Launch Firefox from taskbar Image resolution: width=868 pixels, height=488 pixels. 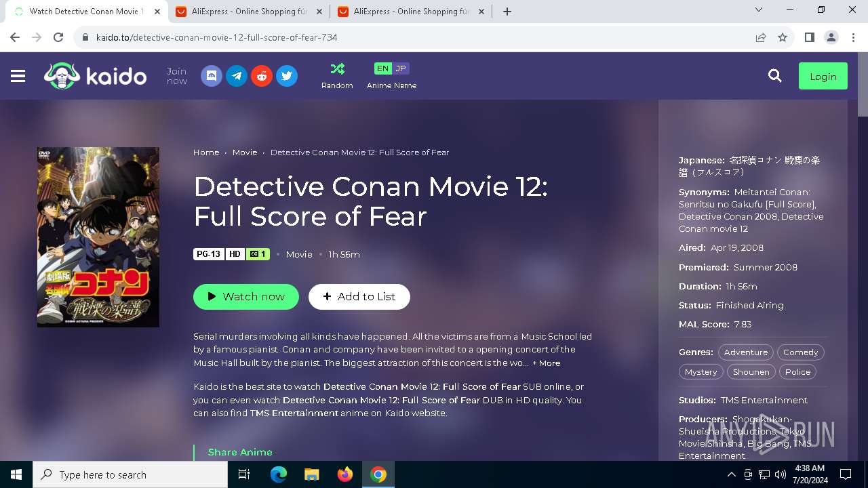[x=345, y=474]
